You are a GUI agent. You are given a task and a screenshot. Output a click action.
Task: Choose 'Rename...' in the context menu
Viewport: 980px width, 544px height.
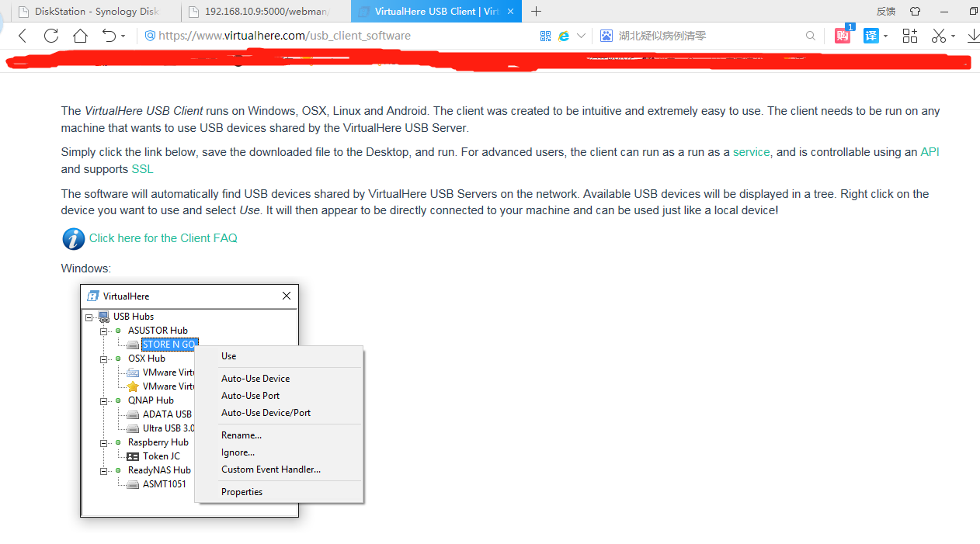coord(280,435)
